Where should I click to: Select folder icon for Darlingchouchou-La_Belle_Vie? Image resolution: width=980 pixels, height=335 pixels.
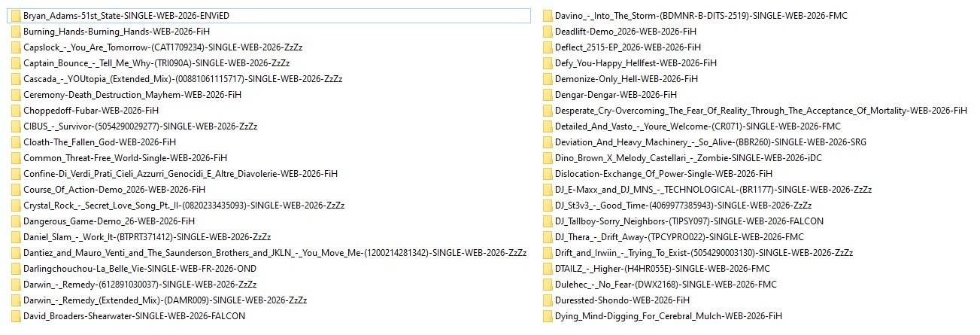[16, 268]
